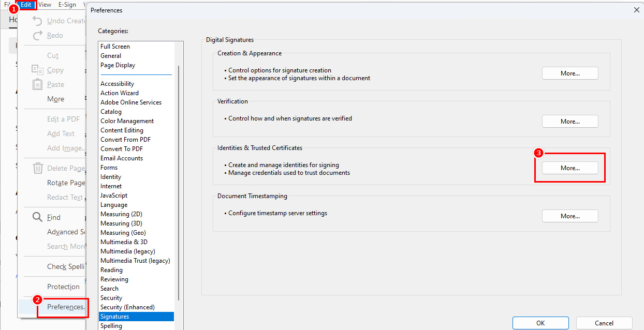Select the JavaScript category
This screenshot has width=644, height=330.
click(114, 195)
